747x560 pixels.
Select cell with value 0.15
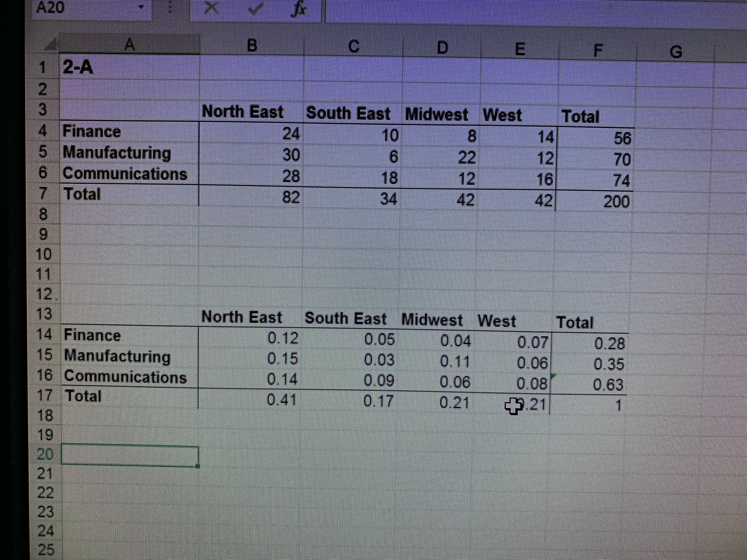point(250,359)
